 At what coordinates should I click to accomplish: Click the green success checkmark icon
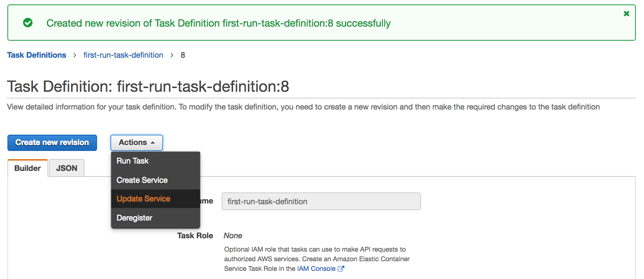(28, 23)
